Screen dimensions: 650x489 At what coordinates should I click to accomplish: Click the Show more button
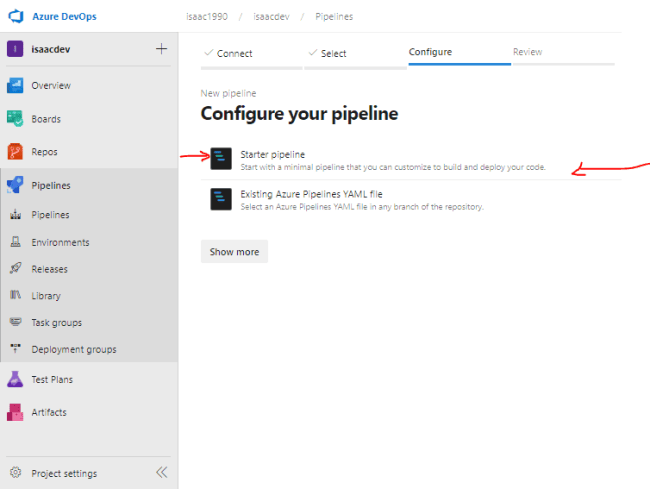(234, 252)
